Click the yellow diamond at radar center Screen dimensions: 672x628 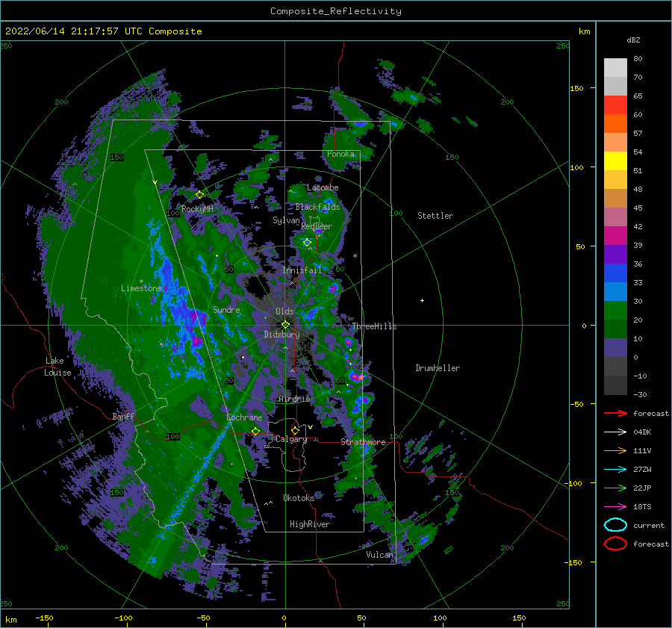tap(285, 325)
